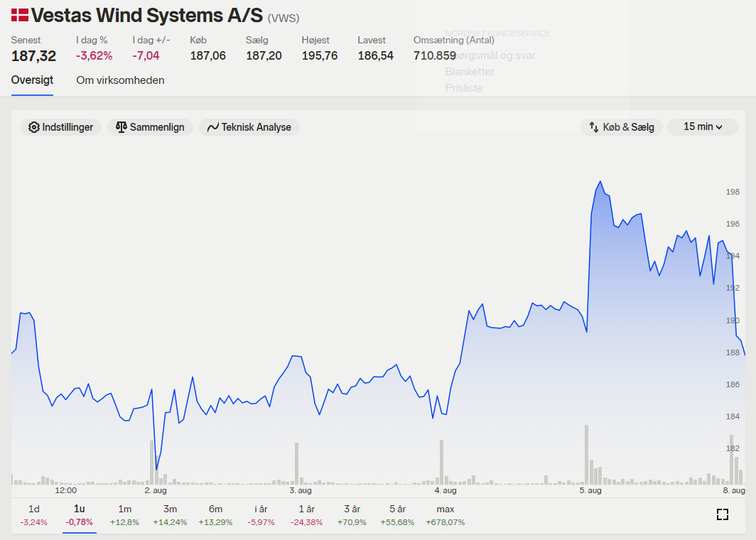Click the Vestas Wind Systems A/S title

tap(146, 16)
